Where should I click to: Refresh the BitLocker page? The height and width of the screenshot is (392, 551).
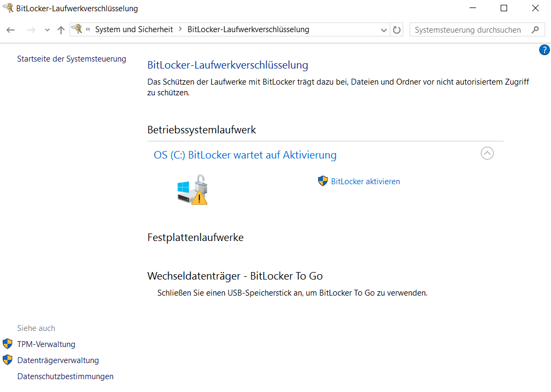point(396,30)
